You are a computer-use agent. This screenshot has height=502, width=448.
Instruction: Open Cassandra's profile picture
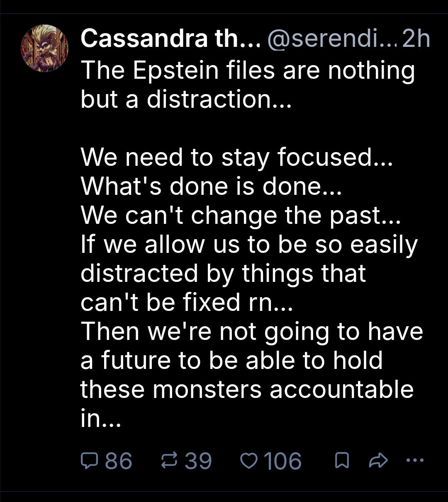point(44,48)
